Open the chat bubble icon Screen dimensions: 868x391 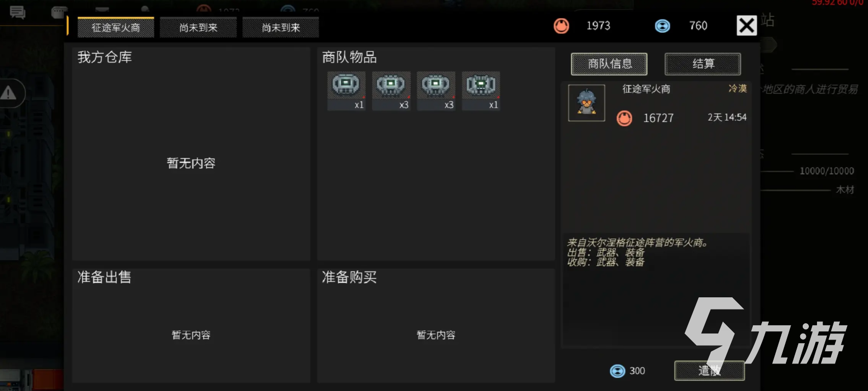click(18, 12)
